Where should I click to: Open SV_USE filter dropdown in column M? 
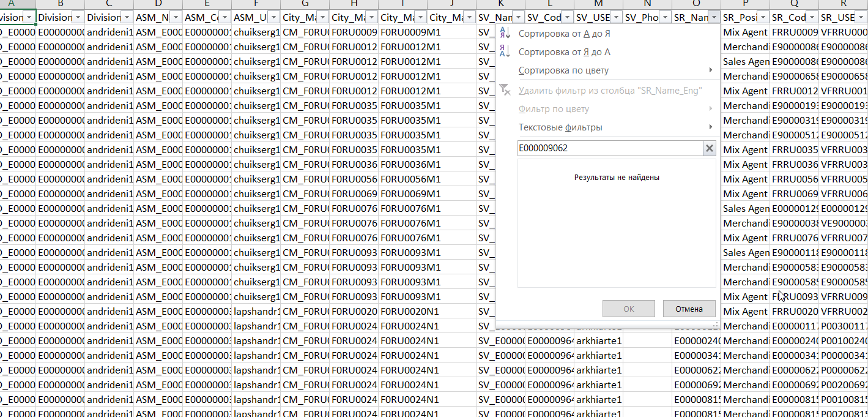(616, 18)
